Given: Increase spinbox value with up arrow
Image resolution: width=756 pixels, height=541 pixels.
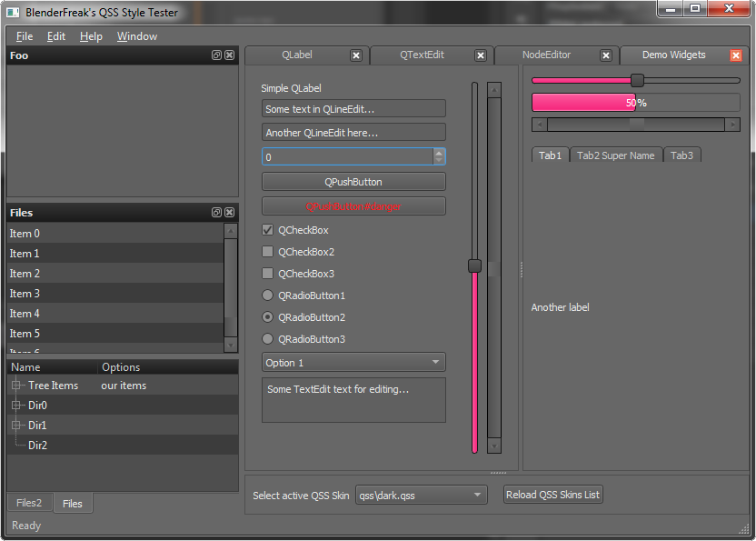Looking at the screenshot, I should (x=439, y=153).
